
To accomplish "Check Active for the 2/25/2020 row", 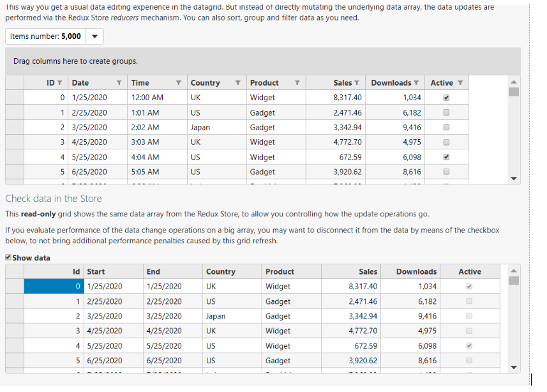I will 446,112.
